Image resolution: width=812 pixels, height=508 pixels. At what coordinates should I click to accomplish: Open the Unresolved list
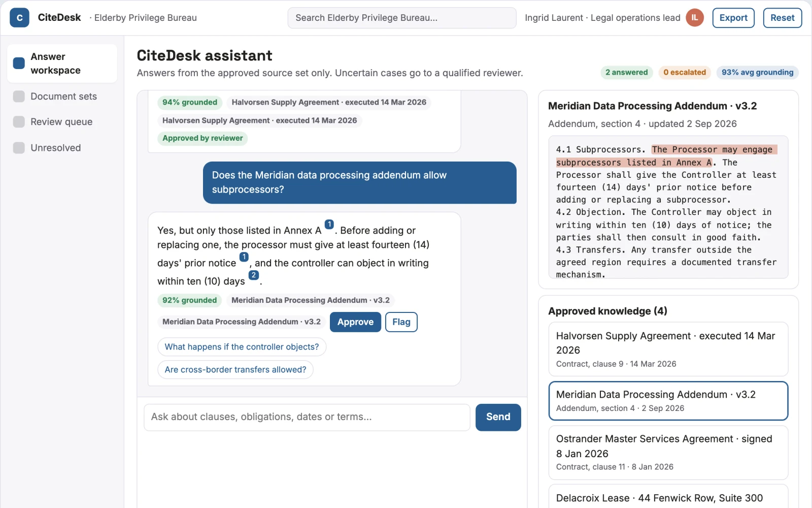[x=62, y=148]
